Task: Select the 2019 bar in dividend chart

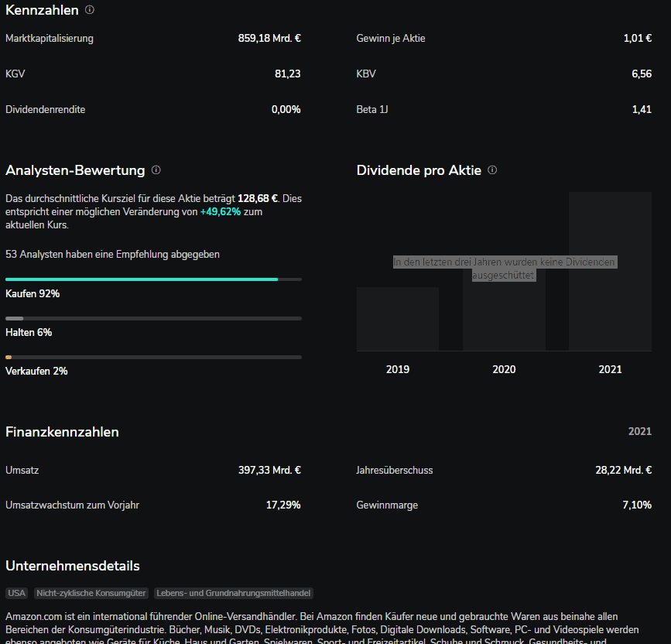Action: click(398, 318)
